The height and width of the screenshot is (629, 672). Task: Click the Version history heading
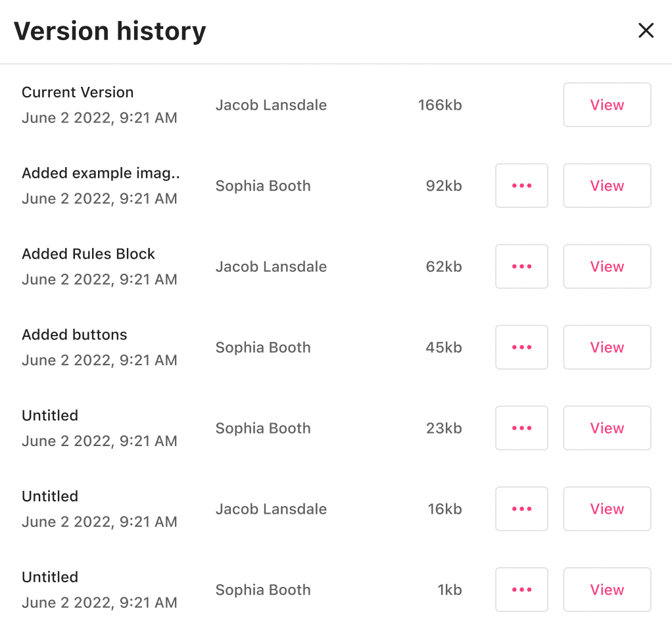[x=110, y=32]
